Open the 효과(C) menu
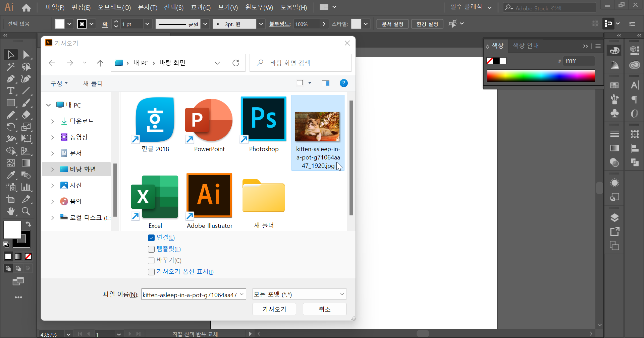Viewport: 644px width, 338px height. [x=201, y=7]
